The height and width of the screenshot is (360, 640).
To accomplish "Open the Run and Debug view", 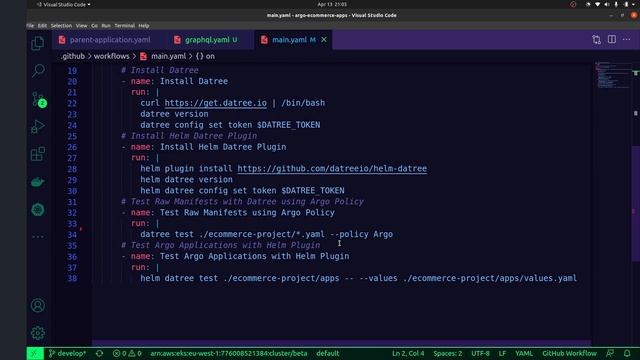I will pyautogui.click(x=38, y=127).
